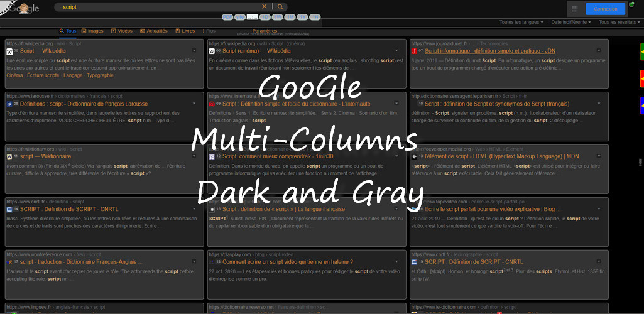Expand options arrow of the playplay result
Viewport: 644px width, 314px height.
coord(396,261)
